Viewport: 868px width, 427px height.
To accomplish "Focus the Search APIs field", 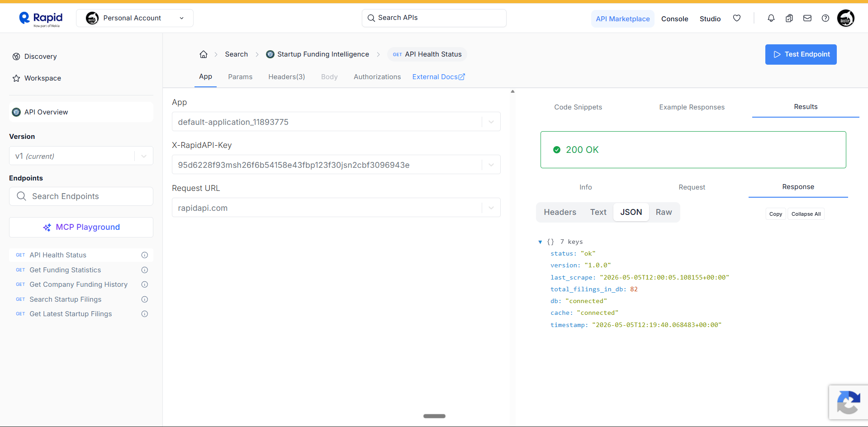I will coord(434,18).
